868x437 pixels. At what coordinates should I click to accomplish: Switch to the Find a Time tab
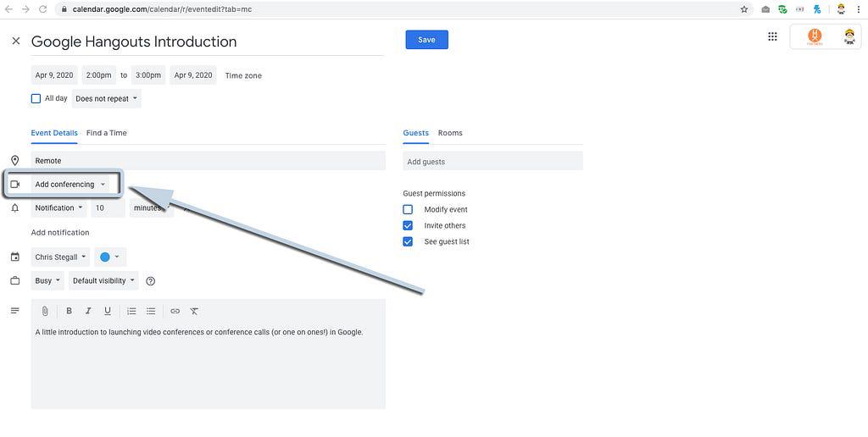(106, 133)
